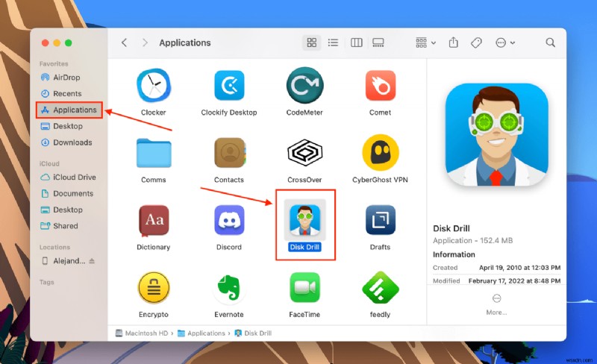The width and height of the screenshot is (597, 364).
Task: Click the large Disk Drill preview image
Action: tap(496, 134)
